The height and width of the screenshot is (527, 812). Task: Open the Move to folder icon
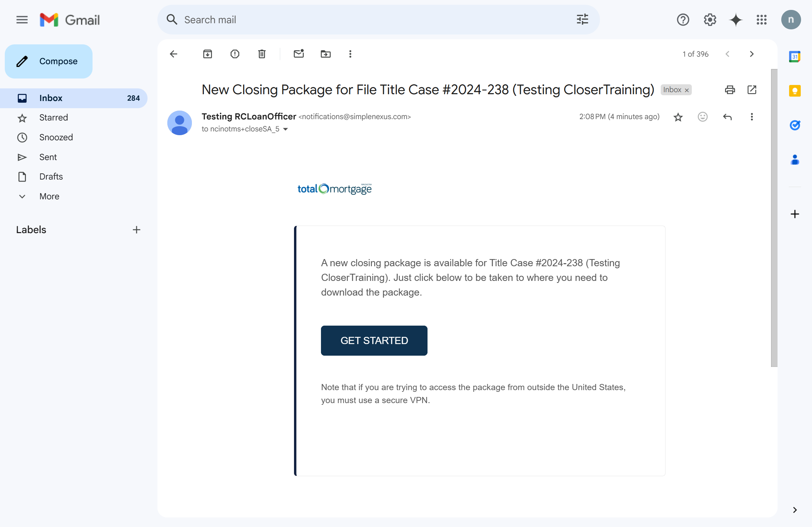(x=325, y=54)
